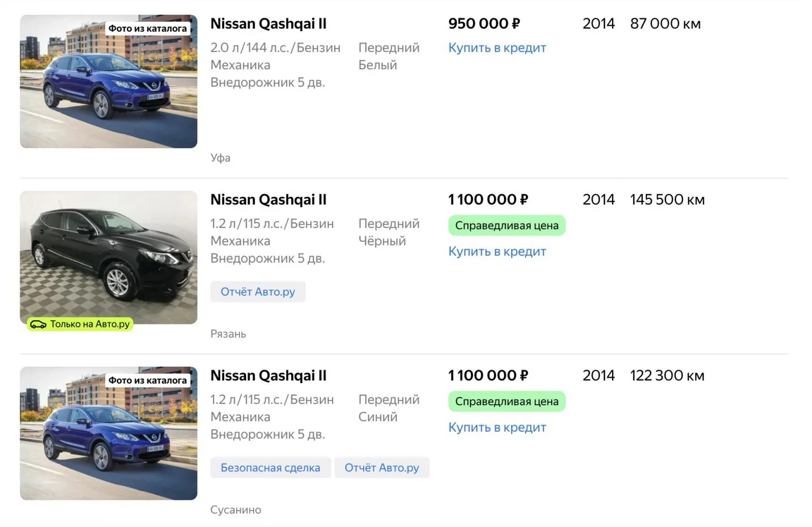This screenshot has width=812, height=527.
Task: Click 'Справедливая цена' badge on the black Qashqai
Action: click(506, 225)
